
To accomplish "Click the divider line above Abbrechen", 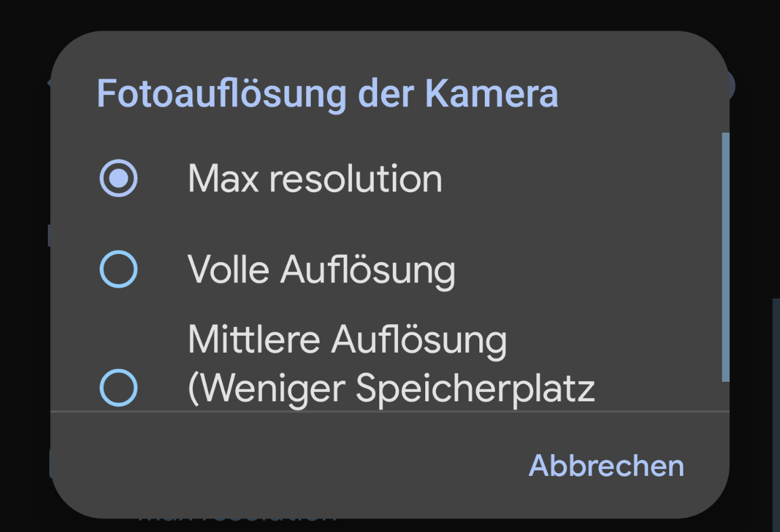I will (389, 411).
